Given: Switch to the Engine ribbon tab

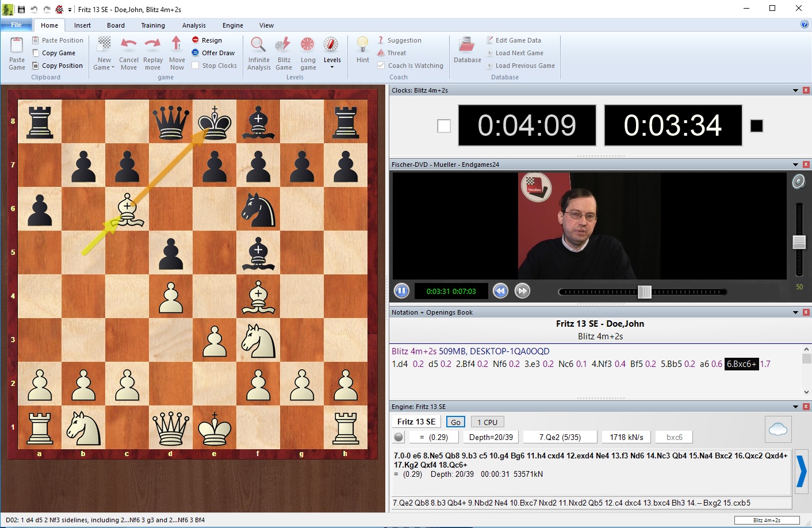Looking at the screenshot, I should (x=232, y=25).
